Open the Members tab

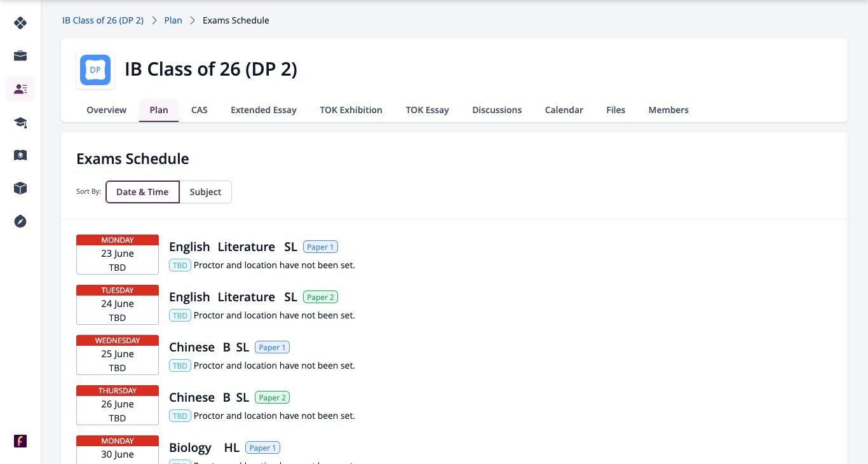pos(668,110)
